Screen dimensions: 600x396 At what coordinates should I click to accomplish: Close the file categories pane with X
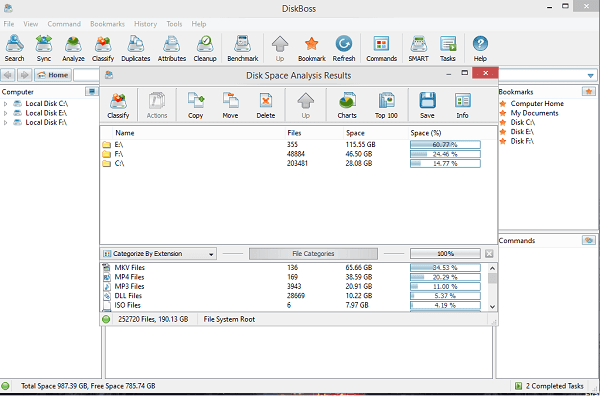coord(489,254)
